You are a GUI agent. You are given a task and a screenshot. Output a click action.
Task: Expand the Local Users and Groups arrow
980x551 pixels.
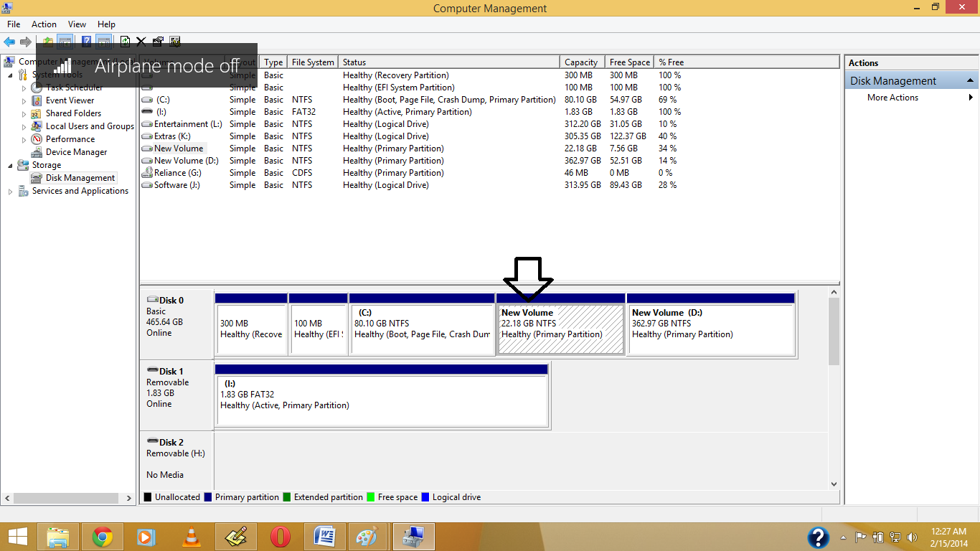[x=24, y=126]
